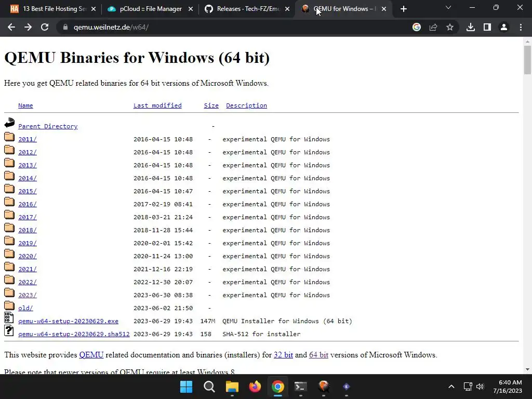The height and width of the screenshot is (399, 532).
Task: Close the pCloud File Manager tab
Action: coord(191,9)
